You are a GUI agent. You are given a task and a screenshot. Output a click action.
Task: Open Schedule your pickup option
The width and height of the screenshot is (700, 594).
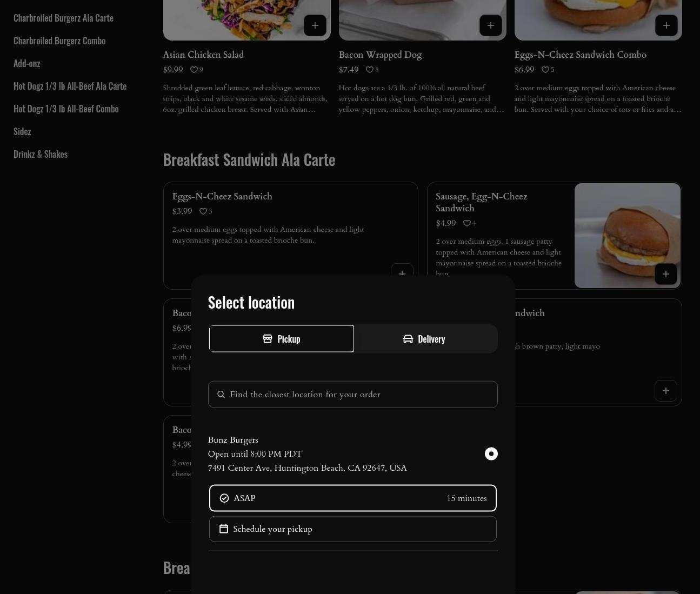352,529
